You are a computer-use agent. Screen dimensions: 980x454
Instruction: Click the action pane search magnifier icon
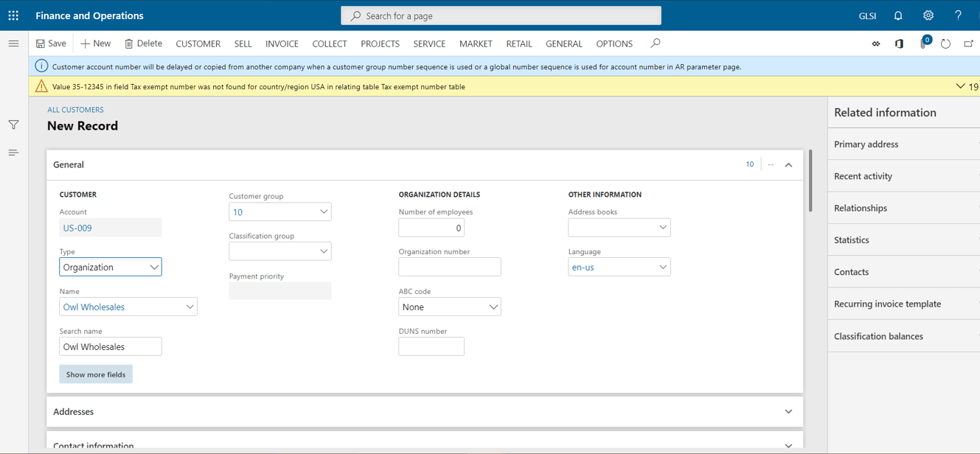[655, 43]
